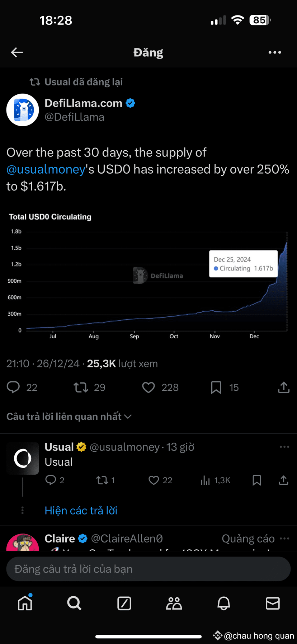Image resolution: width=297 pixels, height=644 pixels.
Task: Open @usualmoney mention link in tweet
Action: tap(46, 169)
